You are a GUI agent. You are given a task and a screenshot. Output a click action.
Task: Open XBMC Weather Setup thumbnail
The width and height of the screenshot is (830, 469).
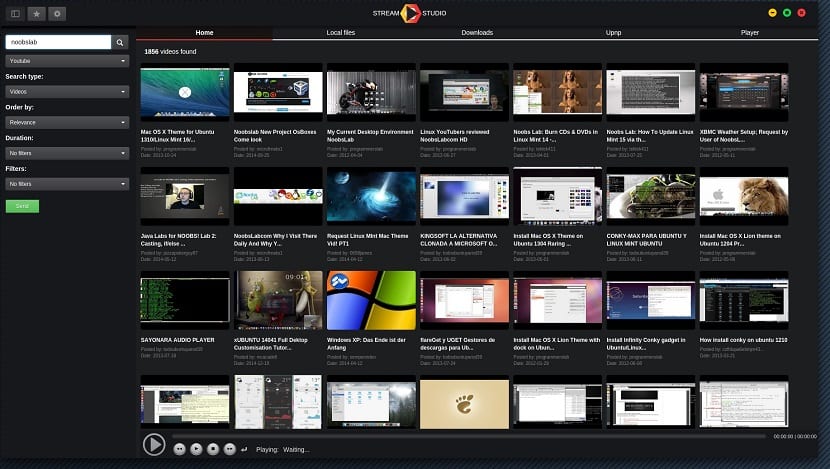(744, 93)
